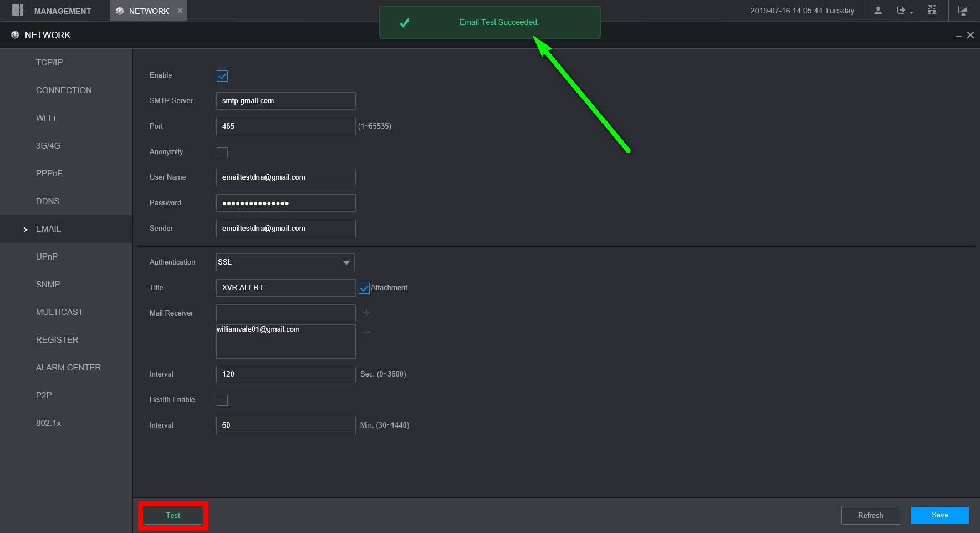980x533 pixels.
Task: Open the QR code icon
Action: coord(932,11)
